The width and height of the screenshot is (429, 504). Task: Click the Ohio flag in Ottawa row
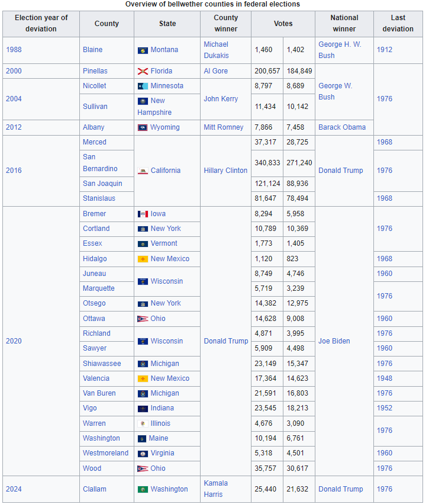coord(143,319)
